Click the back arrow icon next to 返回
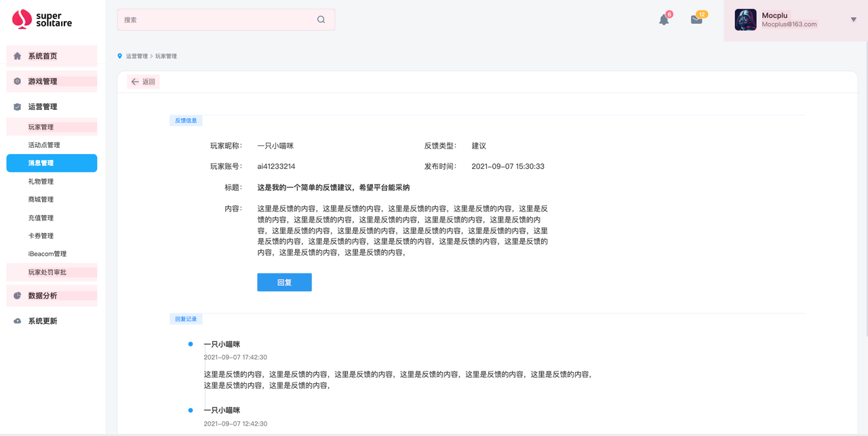 (x=135, y=82)
